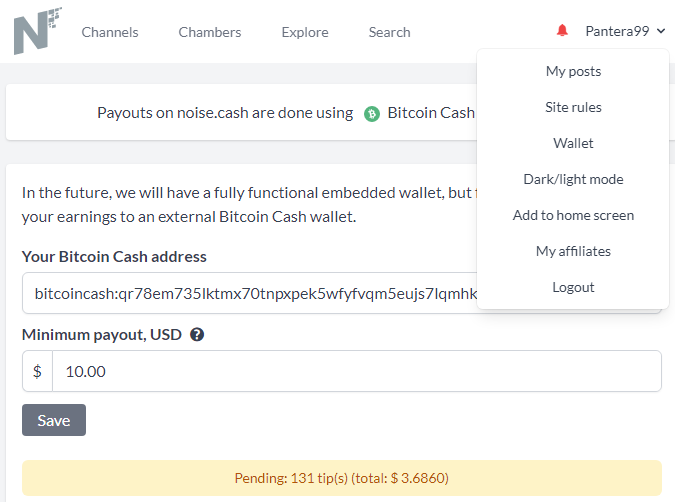Screen dimensions: 675x502
Task: Open Site rules menu entry
Action: (573, 107)
